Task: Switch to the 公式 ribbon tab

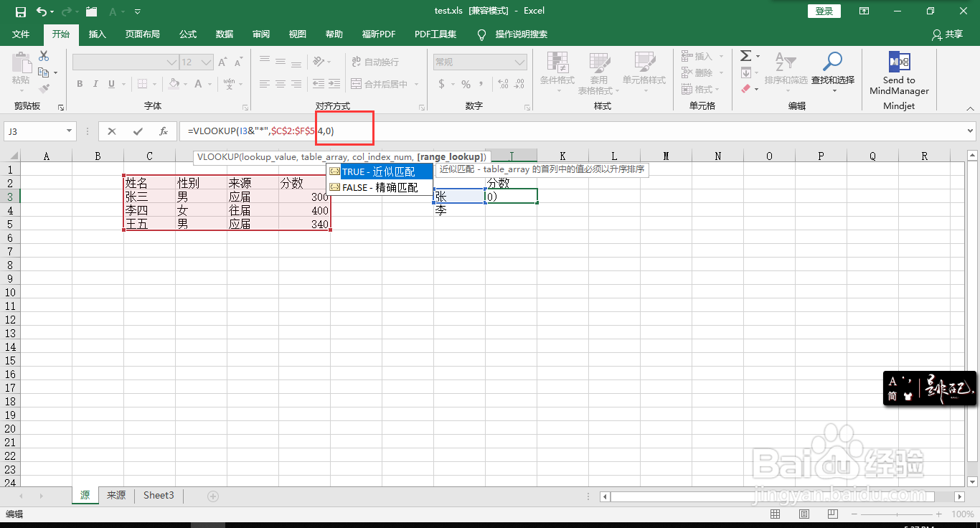Action: pos(188,34)
